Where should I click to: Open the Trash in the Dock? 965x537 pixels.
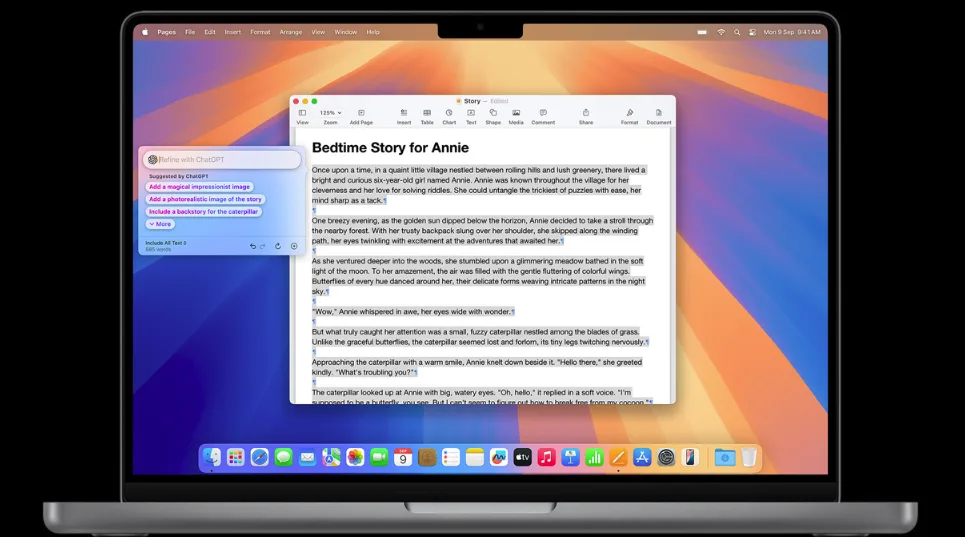tap(749, 457)
